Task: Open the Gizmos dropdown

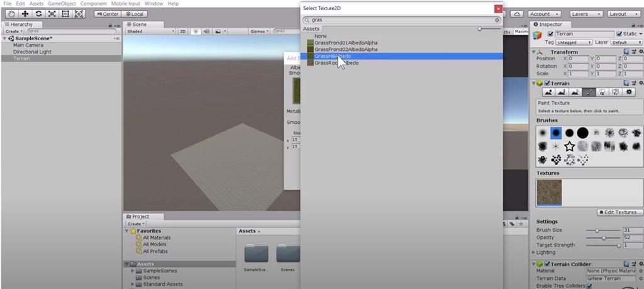Action: [260, 31]
